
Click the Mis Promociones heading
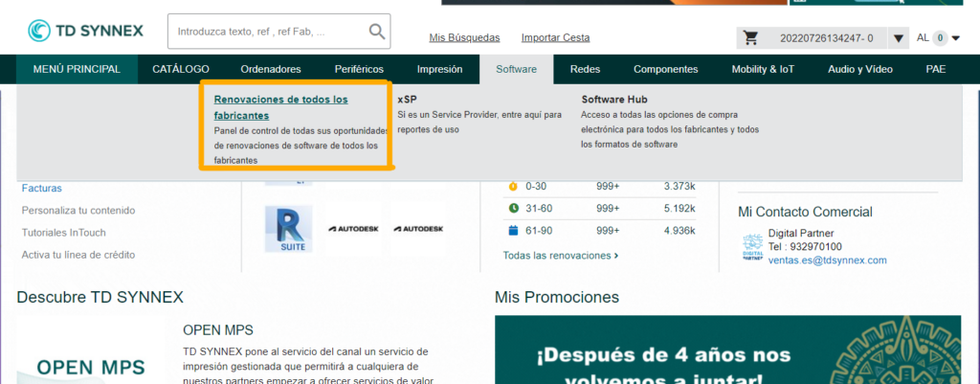pos(556,297)
